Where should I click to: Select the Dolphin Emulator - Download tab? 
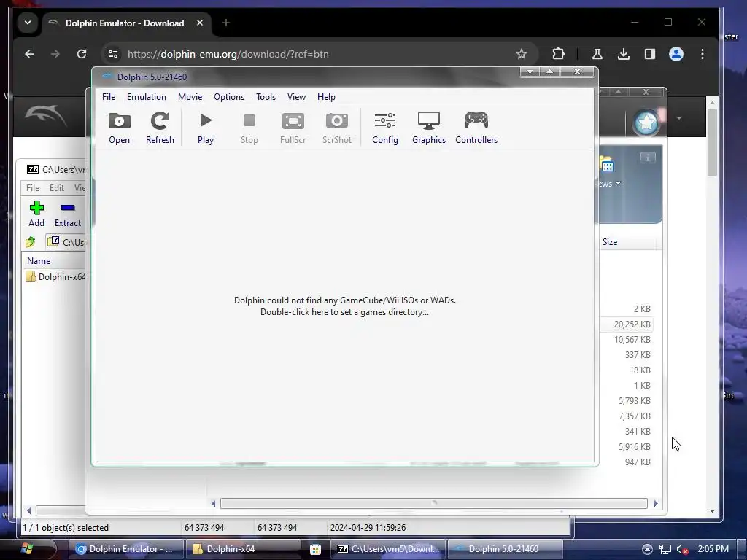coord(125,23)
